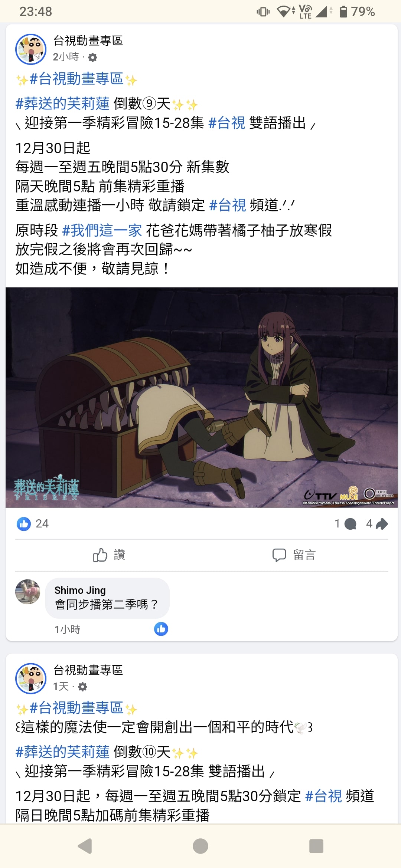Open Shimo Jing's profile picture
Image resolution: width=401 pixels, height=868 pixels.
(28, 592)
